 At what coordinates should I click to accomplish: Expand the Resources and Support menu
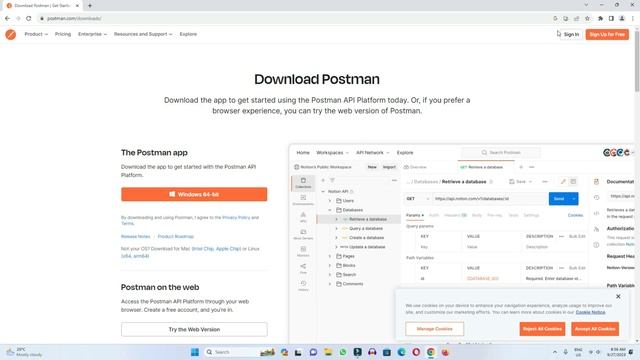pos(143,34)
